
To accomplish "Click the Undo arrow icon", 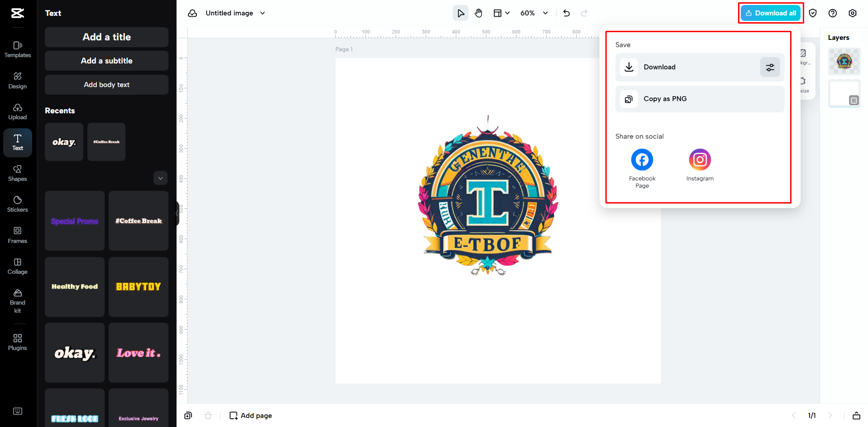I will [x=566, y=13].
